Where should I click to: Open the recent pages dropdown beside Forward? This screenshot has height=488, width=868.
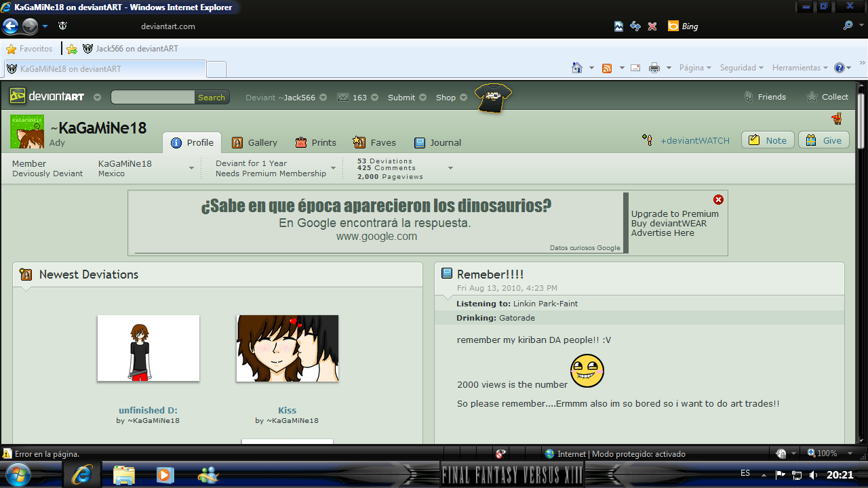click(45, 26)
